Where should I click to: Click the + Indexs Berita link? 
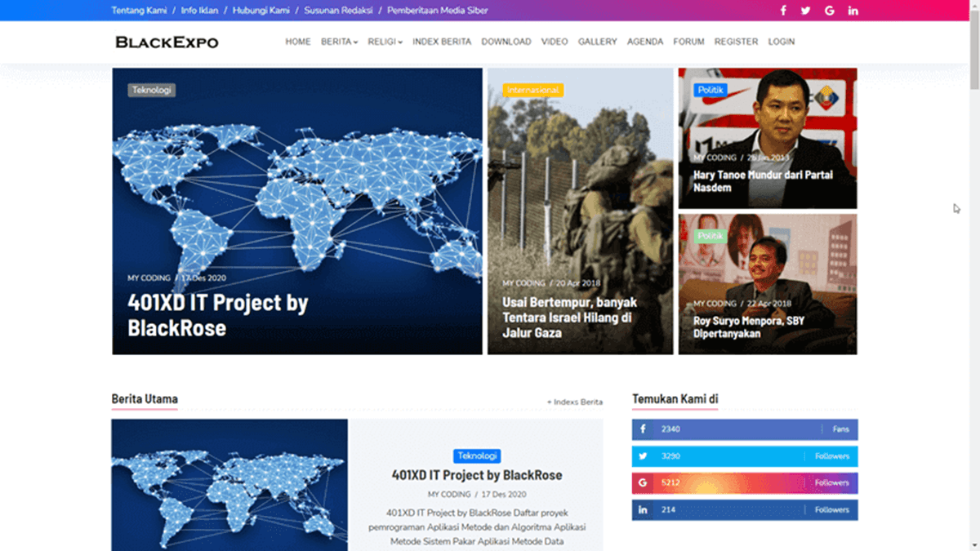[x=575, y=402]
